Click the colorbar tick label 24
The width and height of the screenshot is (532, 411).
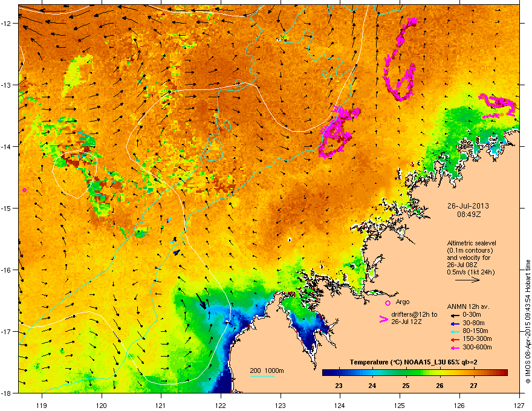click(372, 386)
